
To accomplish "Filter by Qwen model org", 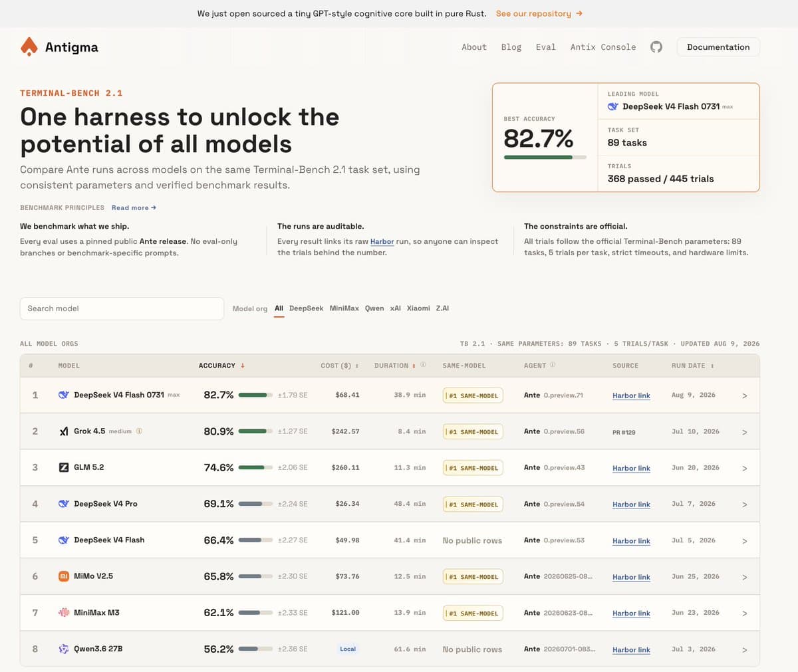I will (374, 308).
